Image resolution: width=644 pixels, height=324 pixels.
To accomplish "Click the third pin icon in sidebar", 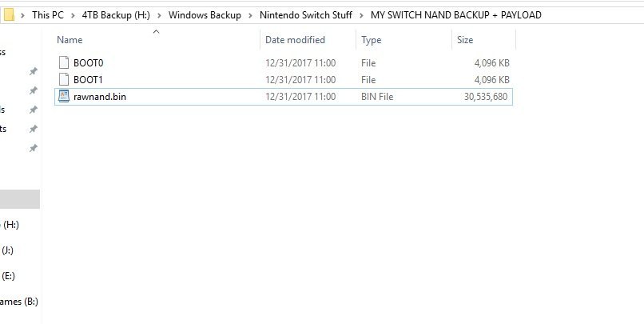I will point(34,110).
